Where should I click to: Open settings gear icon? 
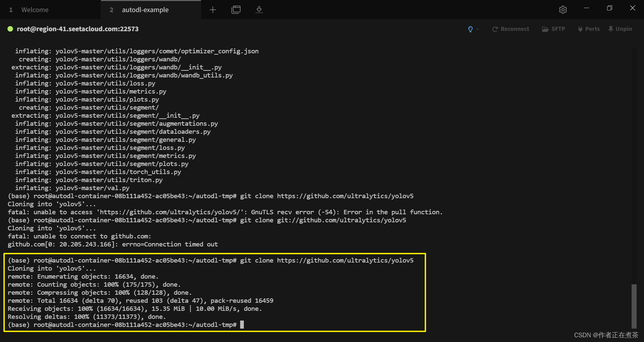tap(563, 10)
